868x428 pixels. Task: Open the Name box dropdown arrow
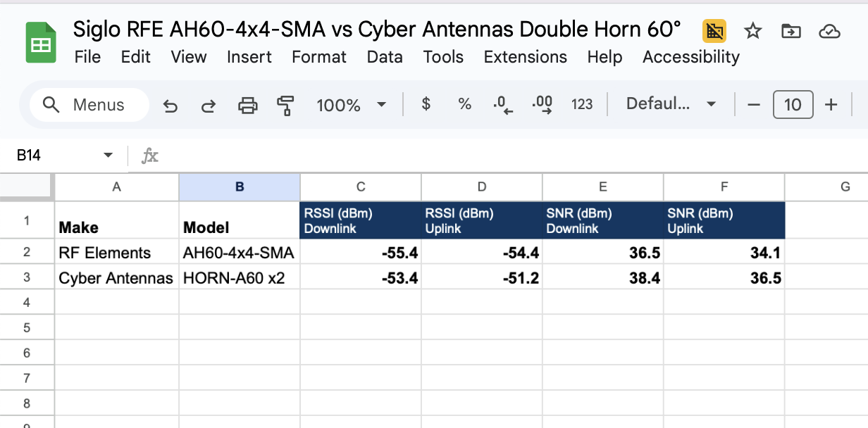(x=108, y=156)
